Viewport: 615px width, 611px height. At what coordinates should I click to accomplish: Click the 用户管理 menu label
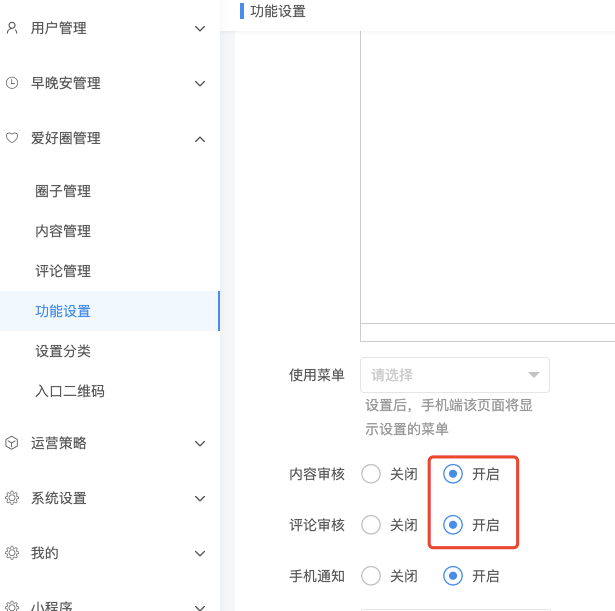59,28
